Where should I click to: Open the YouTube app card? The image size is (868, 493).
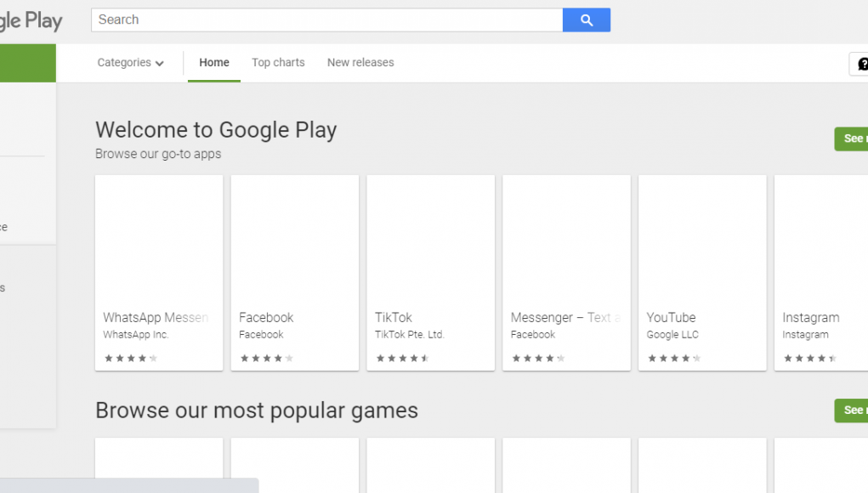pos(702,246)
